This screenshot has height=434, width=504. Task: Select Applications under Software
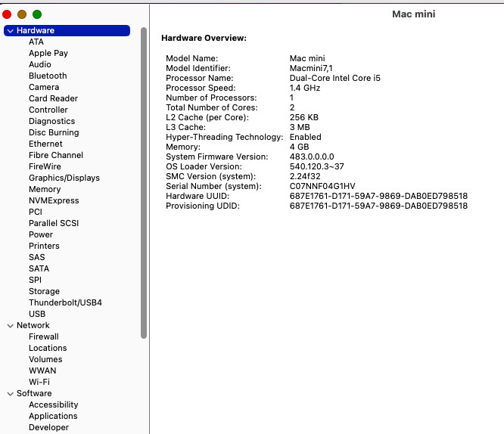coord(53,416)
